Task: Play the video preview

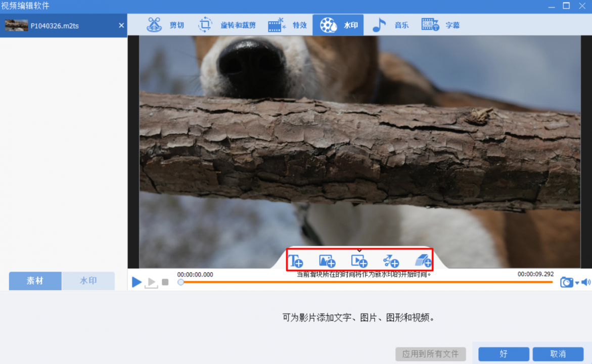Action: 136,282
